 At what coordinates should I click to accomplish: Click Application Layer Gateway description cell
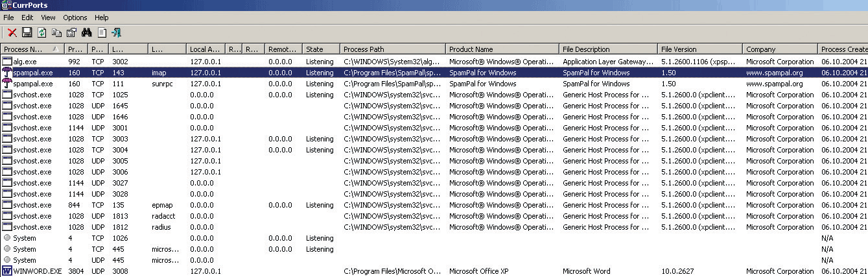pyautogui.click(x=609, y=62)
